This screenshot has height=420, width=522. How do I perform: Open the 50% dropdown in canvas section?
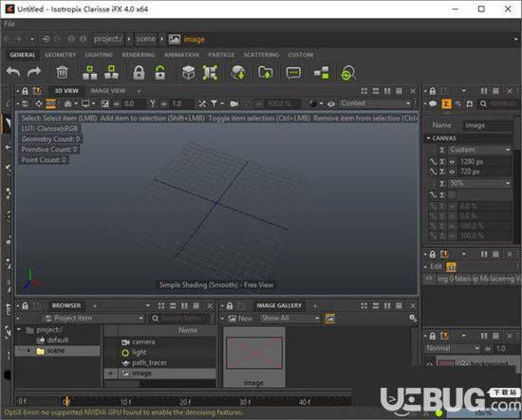point(479,183)
